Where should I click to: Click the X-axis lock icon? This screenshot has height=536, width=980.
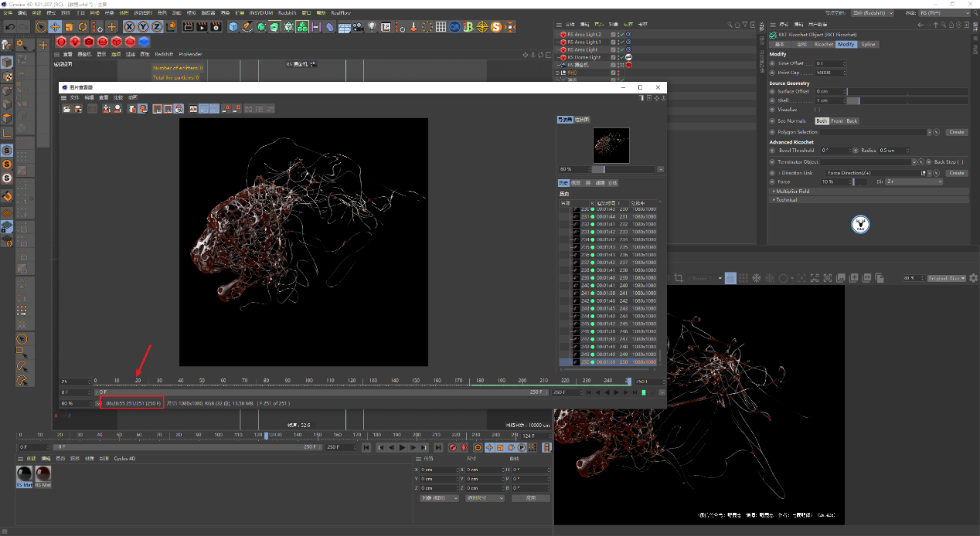pos(130,27)
